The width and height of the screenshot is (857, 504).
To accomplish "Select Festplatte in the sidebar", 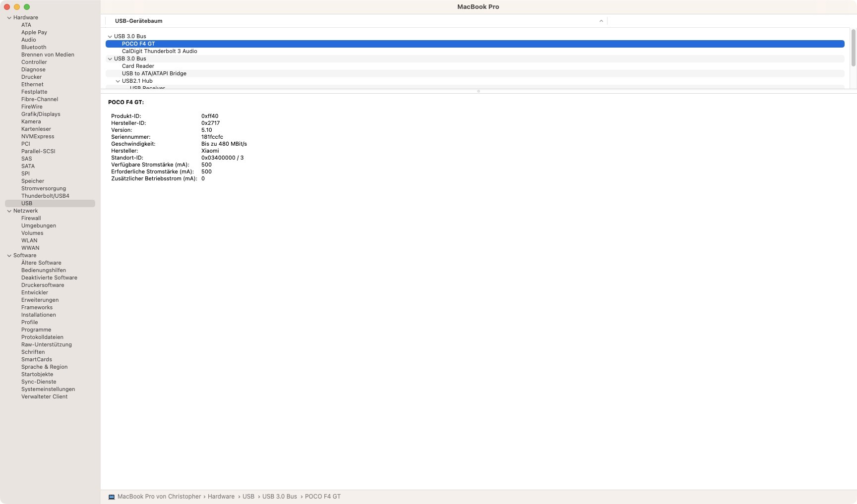I will click(x=34, y=92).
